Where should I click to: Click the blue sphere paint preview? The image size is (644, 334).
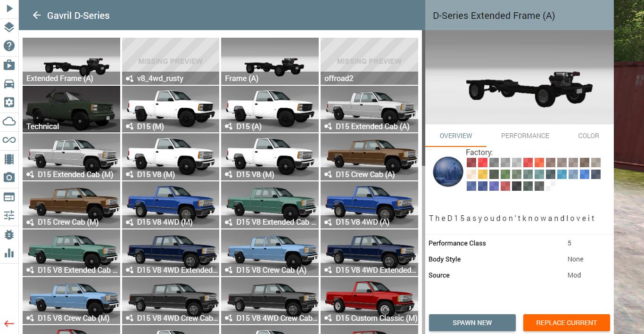pyautogui.click(x=448, y=171)
